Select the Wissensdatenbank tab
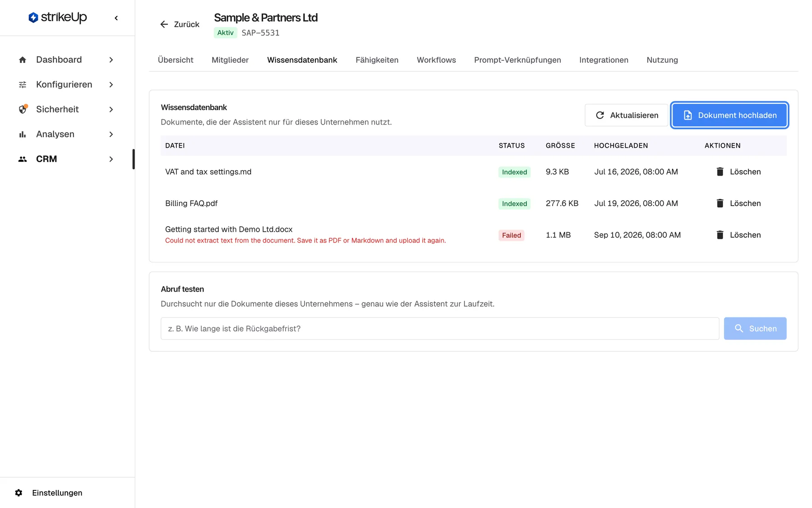812x508 pixels. [302, 60]
